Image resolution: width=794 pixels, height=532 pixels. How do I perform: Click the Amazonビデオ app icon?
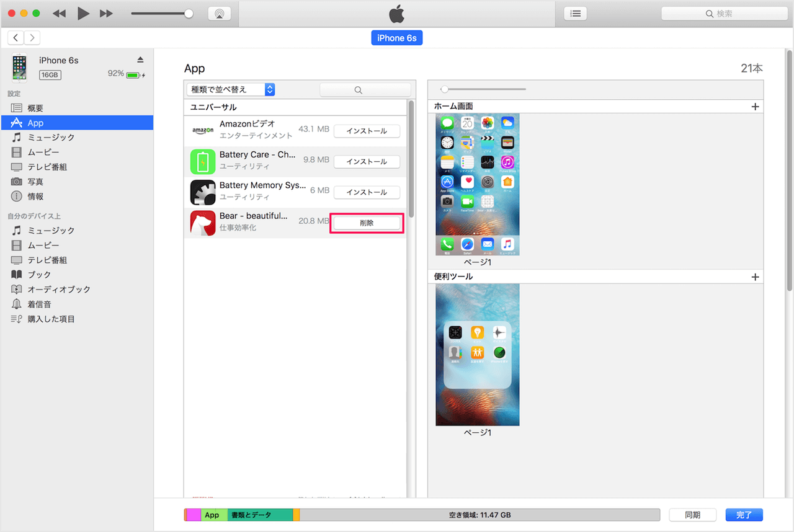tap(203, 131)
